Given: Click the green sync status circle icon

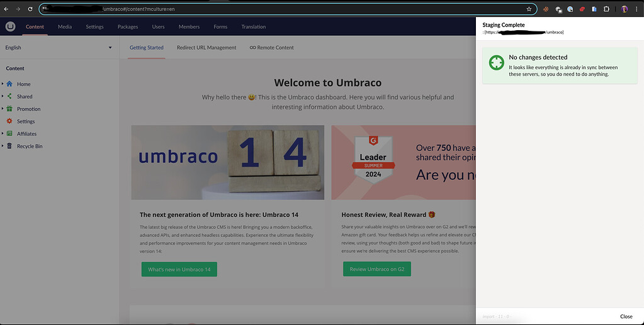Looking at the screenshot, I should click(x=496, y=63).
